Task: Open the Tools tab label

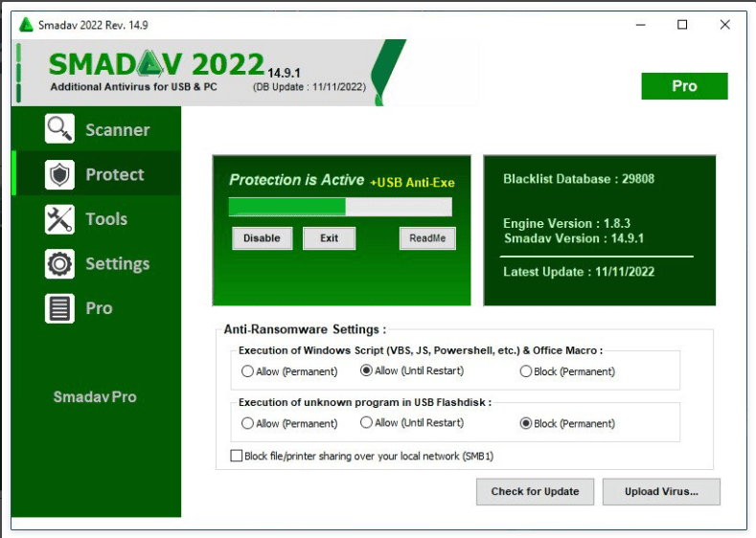Action: (x=106, y=219)
